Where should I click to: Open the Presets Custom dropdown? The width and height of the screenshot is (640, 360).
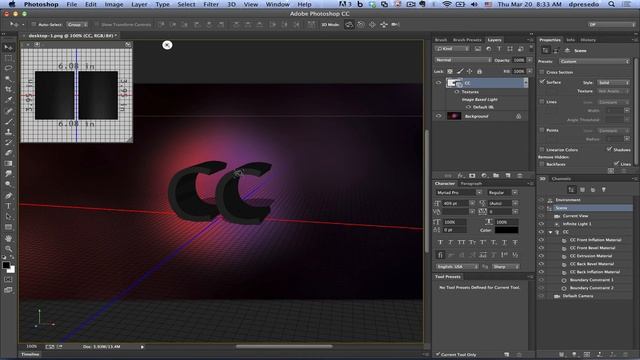[594, 61]
